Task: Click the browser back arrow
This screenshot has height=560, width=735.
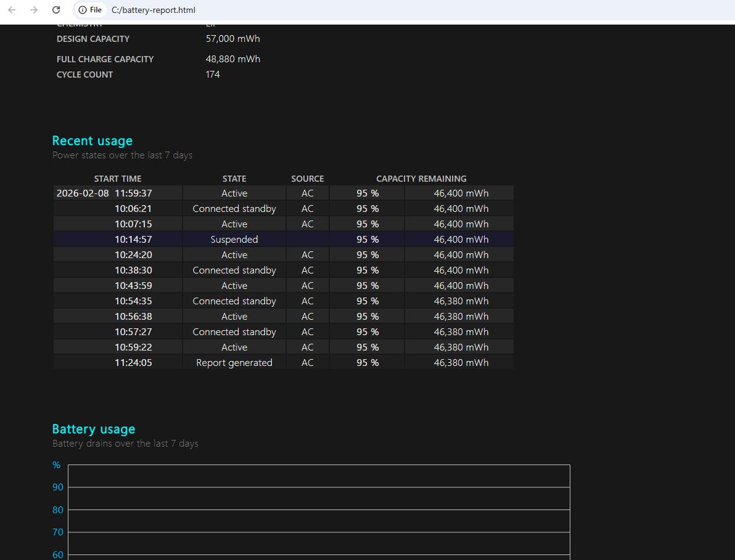Action: [12, 10]
